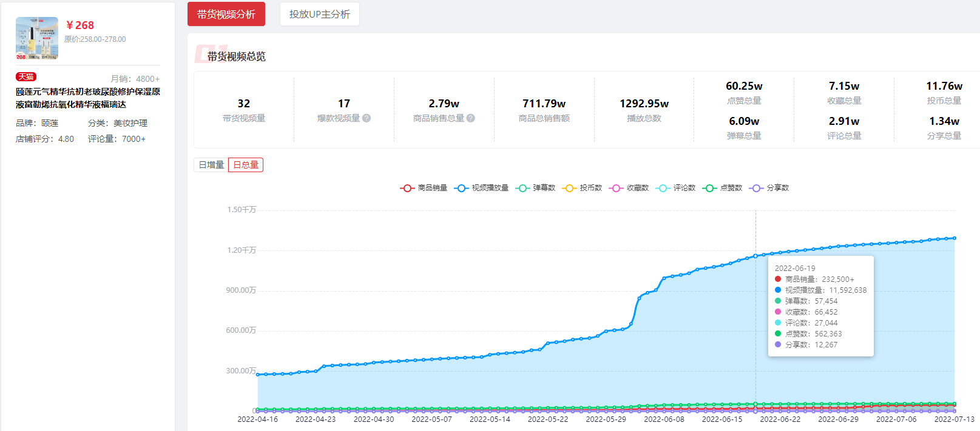Image resolution: width=980 pixels, height=431 pixels.
Task: Click the 天猫 badge icon
Action: [x=26, y=77]
